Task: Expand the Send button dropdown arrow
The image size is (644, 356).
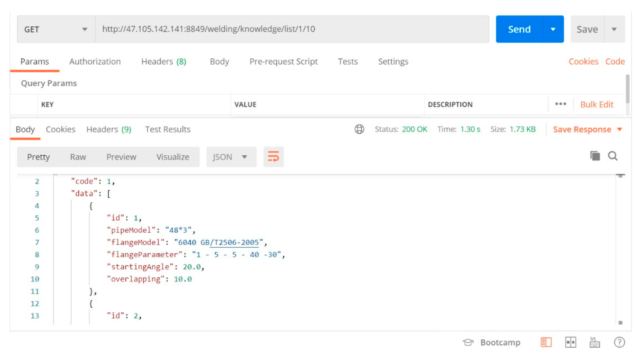Action: coord(553,29)
